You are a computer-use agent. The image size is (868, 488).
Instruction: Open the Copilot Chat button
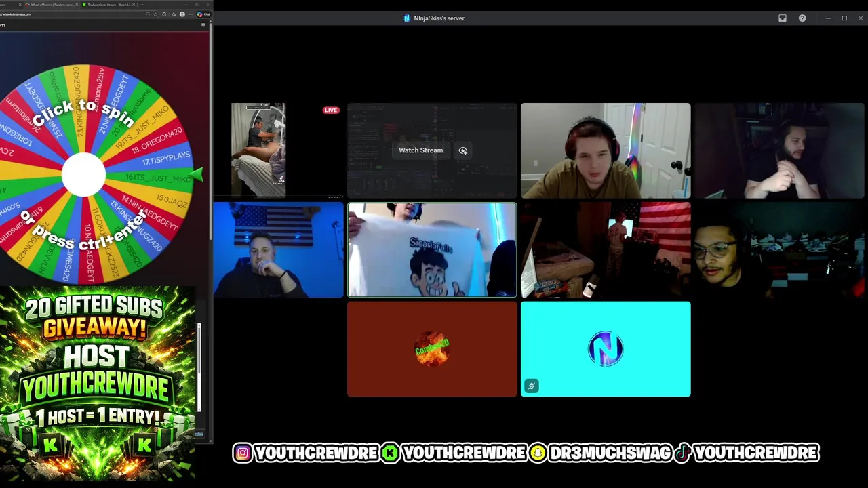point(203,14)
